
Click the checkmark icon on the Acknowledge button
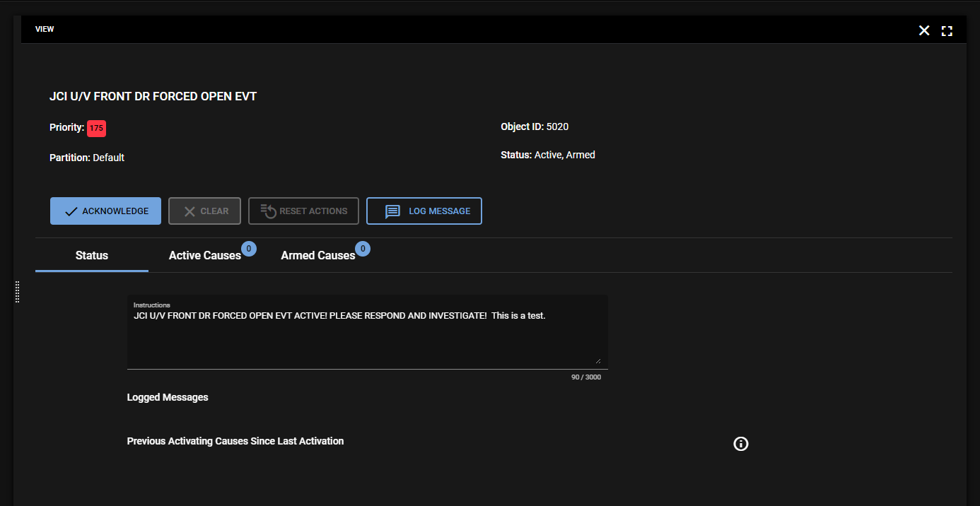click(x=71, y=211)
